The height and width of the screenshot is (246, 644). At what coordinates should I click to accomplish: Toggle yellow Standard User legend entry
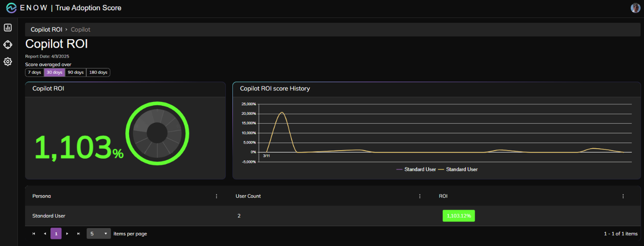click(458, 169)
